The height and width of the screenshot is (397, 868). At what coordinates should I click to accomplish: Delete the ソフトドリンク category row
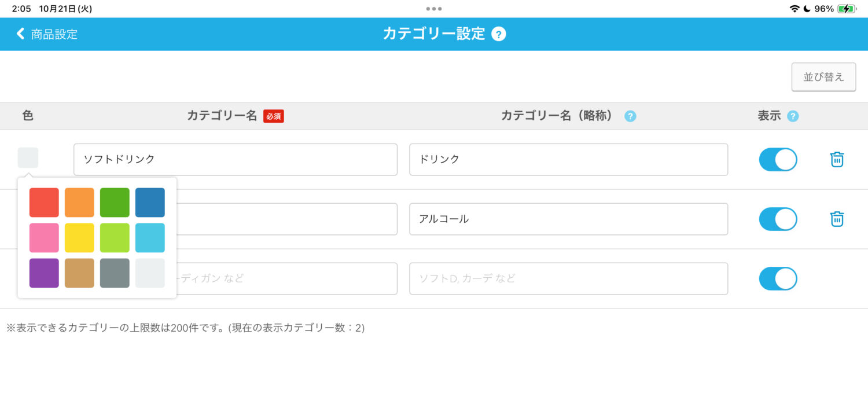coord(837,159)
